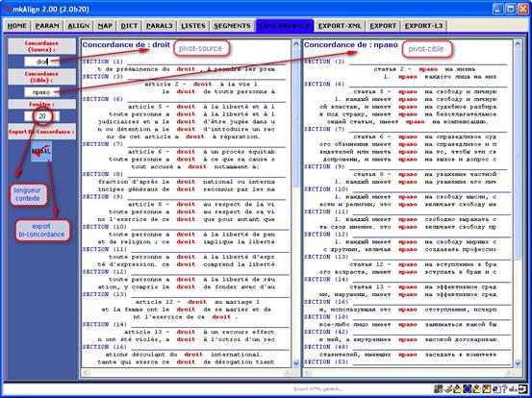Click the checkmark pencil icon in status bar
532x398 pixels.
click(448, 388)
